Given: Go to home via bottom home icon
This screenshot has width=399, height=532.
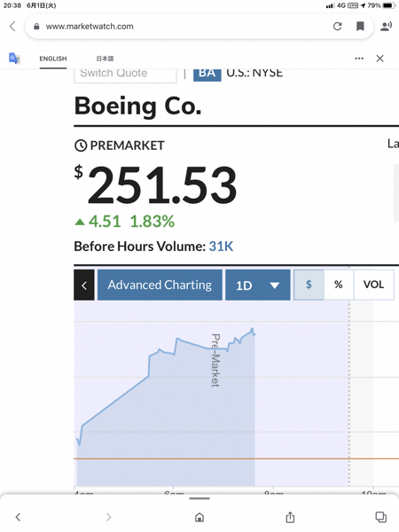Looking at the screenshot, I should click(x=199, y=517).
